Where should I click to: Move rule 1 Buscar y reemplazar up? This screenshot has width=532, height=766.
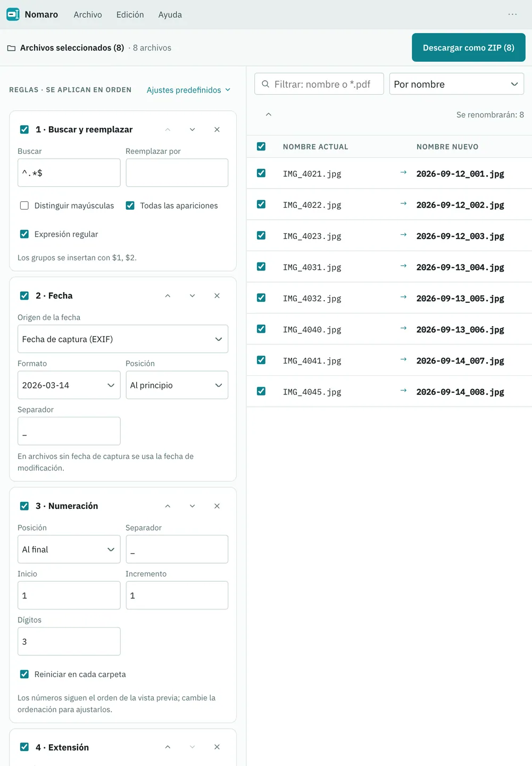pyautogui.click(x=168, y=129)
